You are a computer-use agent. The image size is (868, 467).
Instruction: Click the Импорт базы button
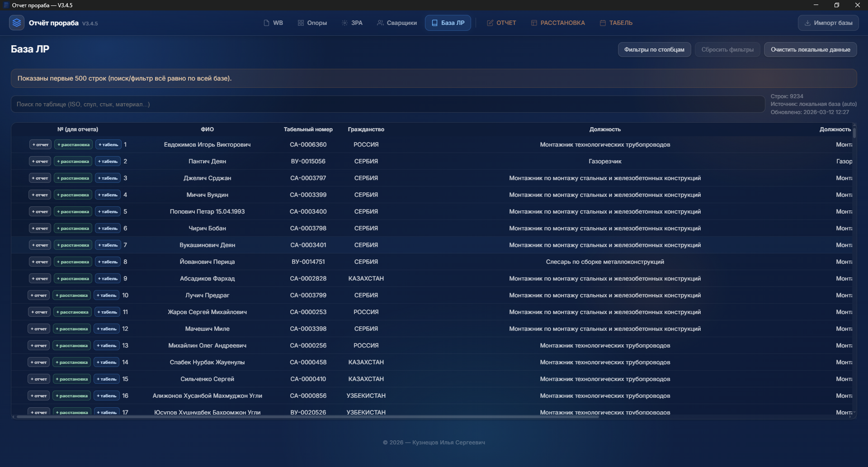(x=828, y=23)
